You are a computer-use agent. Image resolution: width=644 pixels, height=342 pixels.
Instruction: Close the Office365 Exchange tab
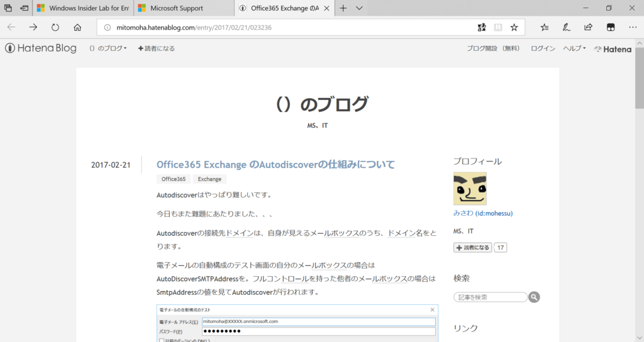point(326,8)
